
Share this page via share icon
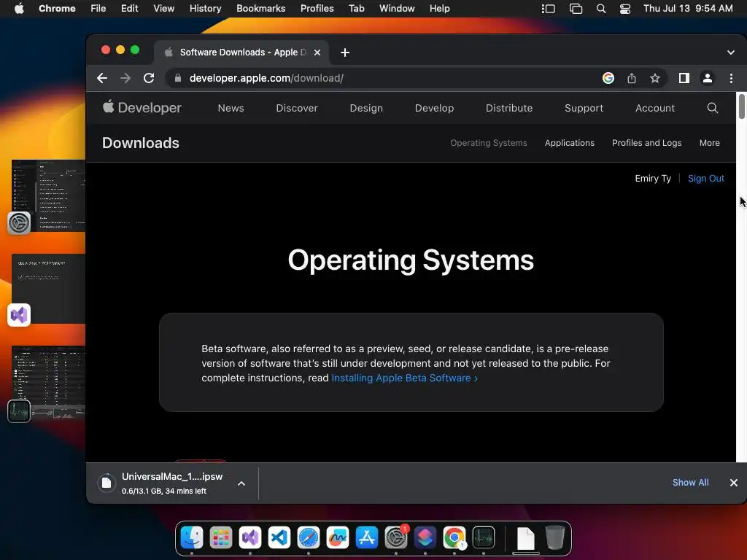click(x=632, y=78)
